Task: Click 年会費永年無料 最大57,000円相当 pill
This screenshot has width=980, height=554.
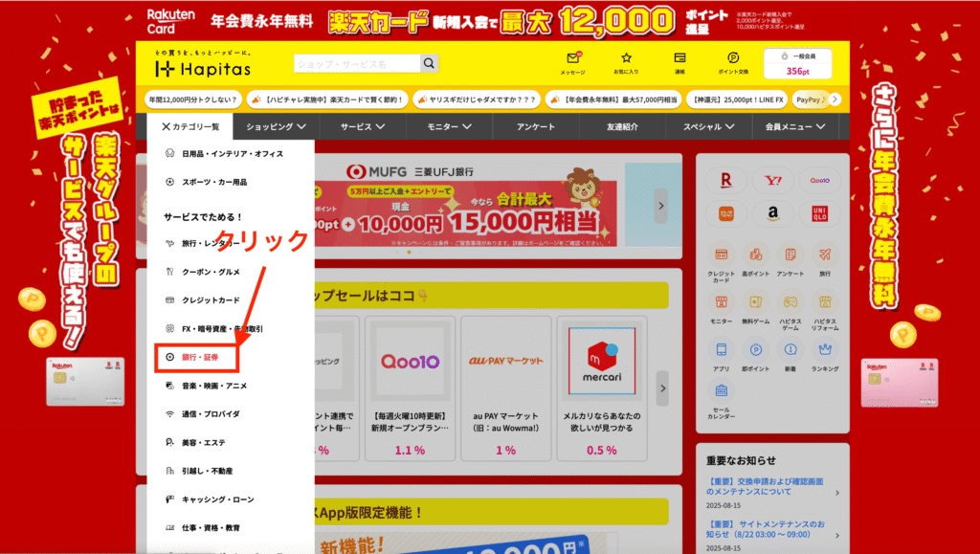Action: click(613, 100)
